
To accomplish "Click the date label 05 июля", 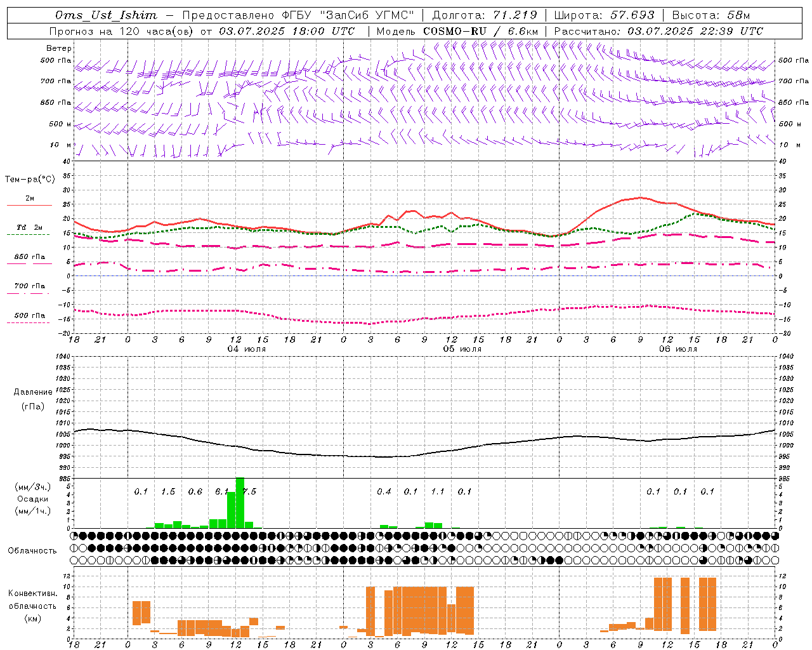I will [462, 349].
